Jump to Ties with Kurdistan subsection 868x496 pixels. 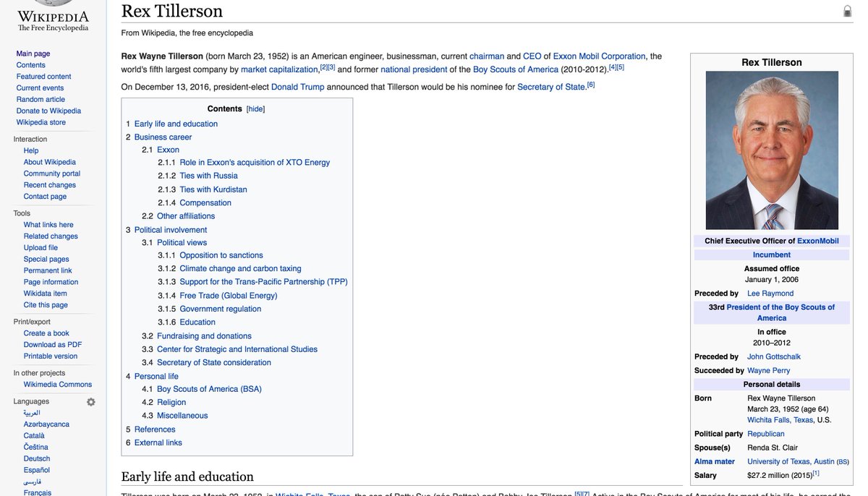[x=213, y=189]
